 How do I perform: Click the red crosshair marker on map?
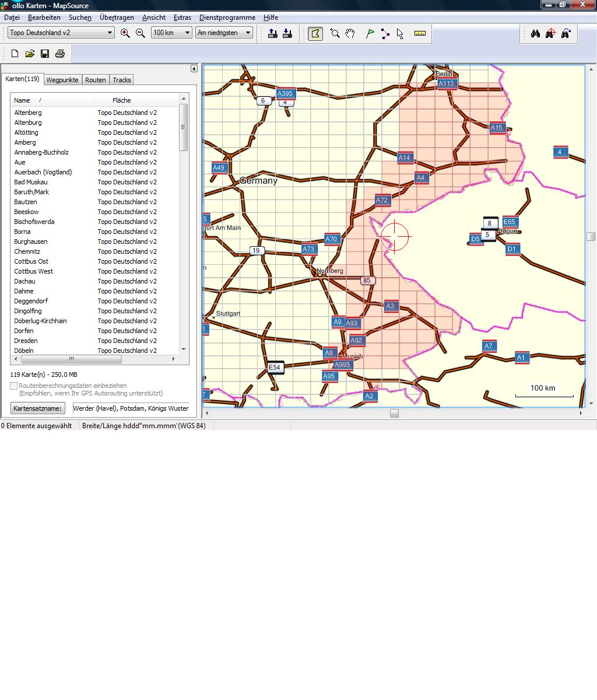[395, 237]
